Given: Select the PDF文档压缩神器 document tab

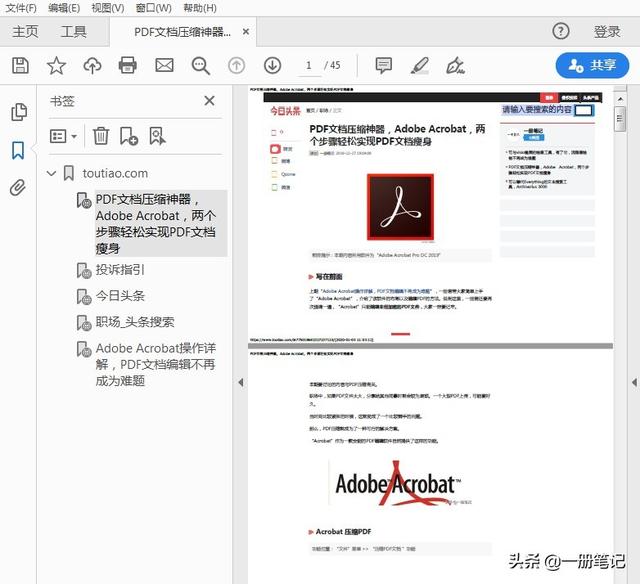Looking at the screenshot, I should [x=182, y=32].
